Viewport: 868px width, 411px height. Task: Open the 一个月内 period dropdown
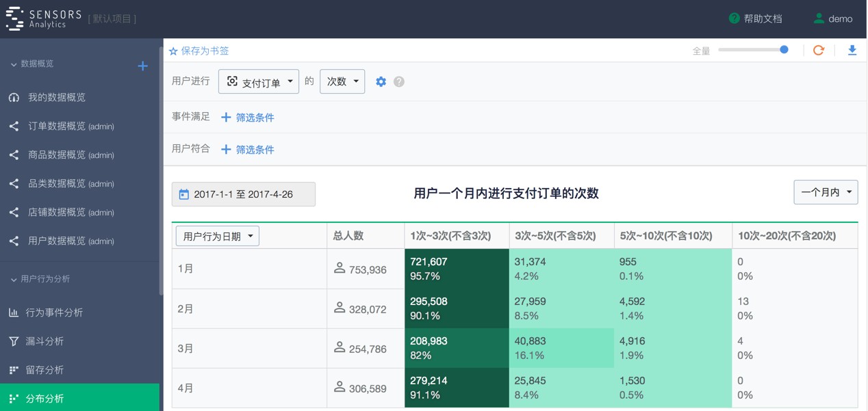pyautogui.click(x=826, y=192)
